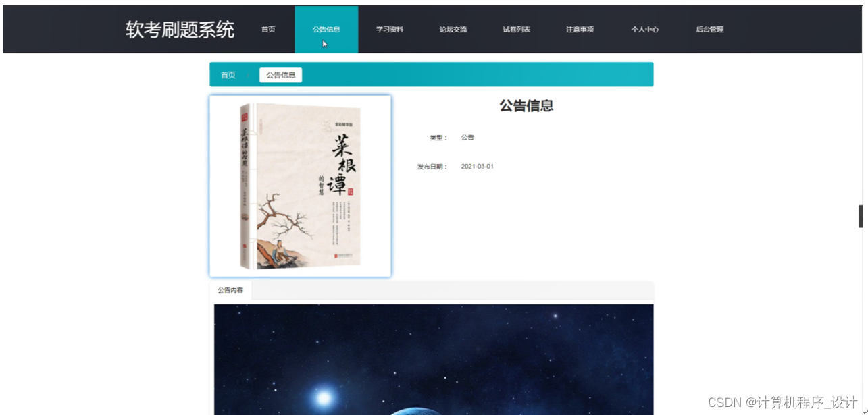Select the 公告内容 tab
This screenshot has height=415, width=868.
pos(230,290)
